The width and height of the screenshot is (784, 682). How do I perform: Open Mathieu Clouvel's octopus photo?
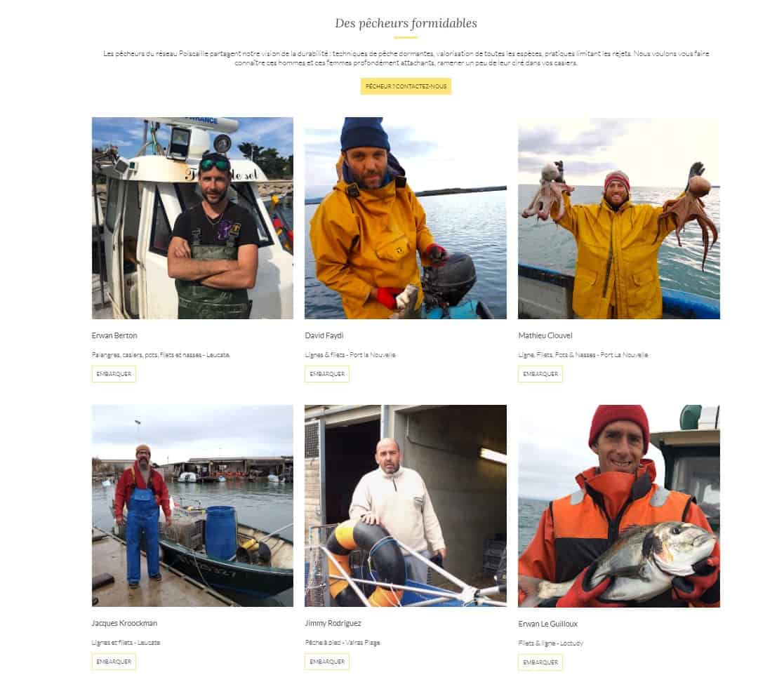pyautogui.click(x=619, y=218)
